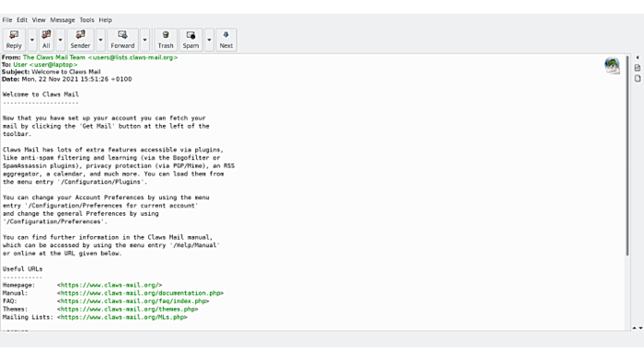Screen dimensions: 644x362
Task: Click the blank page icon in the right-hand MIME panel
Action: tap(638, 78)
